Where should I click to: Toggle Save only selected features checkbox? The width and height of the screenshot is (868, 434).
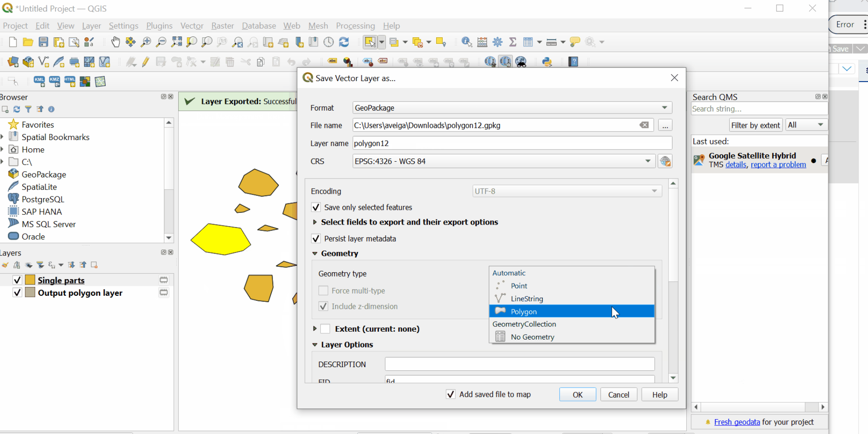click(x=316, y=207)
